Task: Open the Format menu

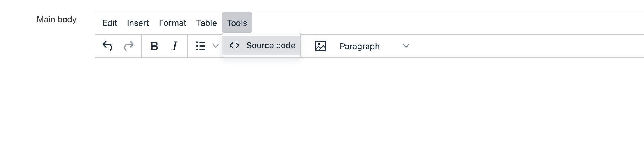Action: tap(173, 23)
